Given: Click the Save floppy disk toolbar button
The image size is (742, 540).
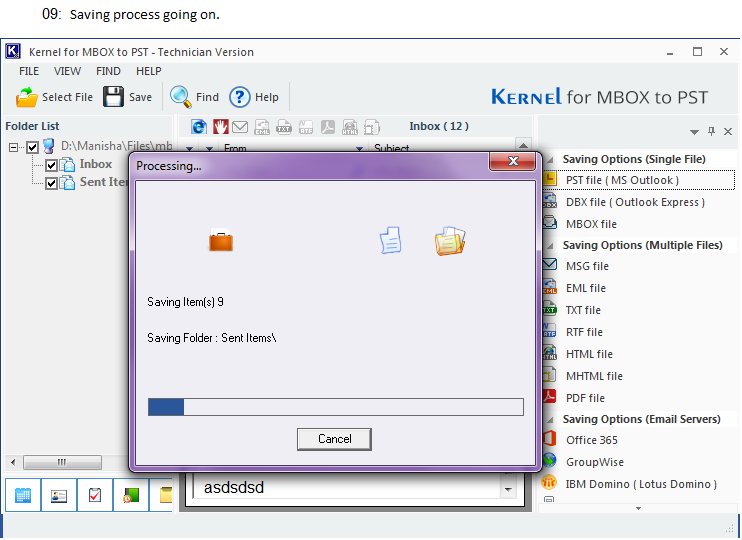Looking at the screenshot, I should point(127,97).
